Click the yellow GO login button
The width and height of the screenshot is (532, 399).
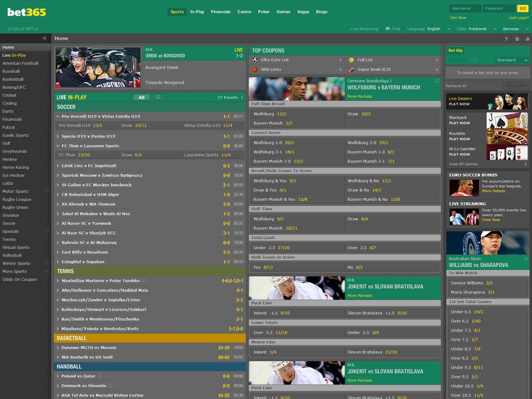tap(523, 8)
